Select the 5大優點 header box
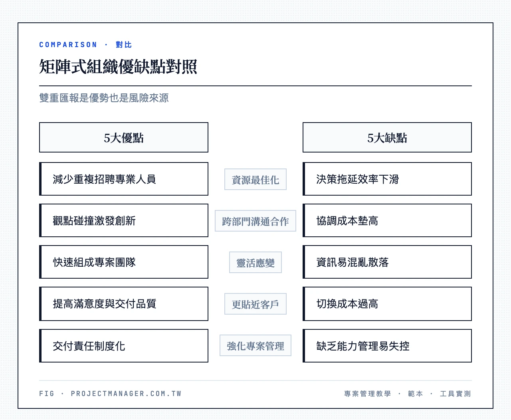 pyautogui.click(x=124, y=137)
